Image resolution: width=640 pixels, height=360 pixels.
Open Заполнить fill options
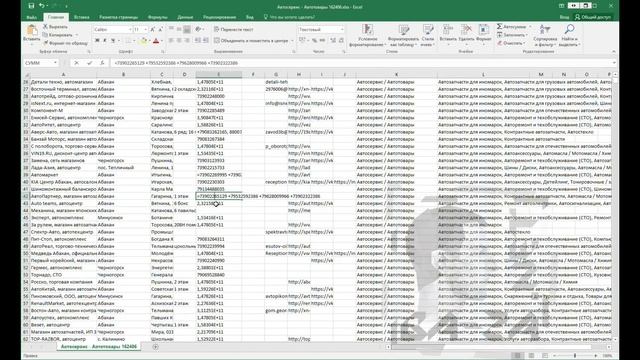(x=512, y=35)
